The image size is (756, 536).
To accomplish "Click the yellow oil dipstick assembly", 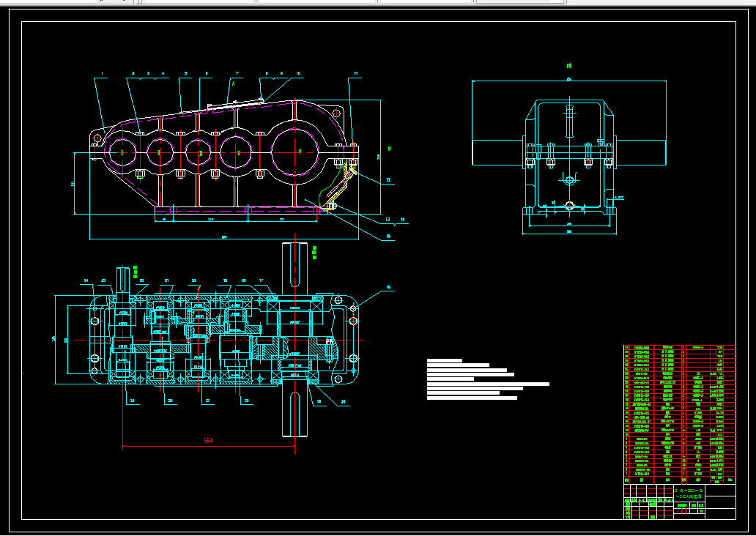I will pyautogui.click(x=342, y=187).
